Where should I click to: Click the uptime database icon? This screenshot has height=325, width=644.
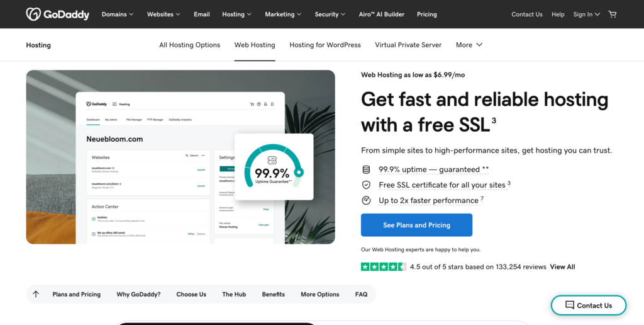click(366, 169)
